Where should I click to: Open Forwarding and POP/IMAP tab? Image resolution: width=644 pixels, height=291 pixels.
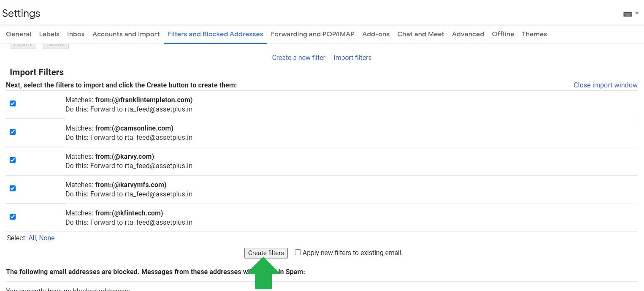(313, 34)
